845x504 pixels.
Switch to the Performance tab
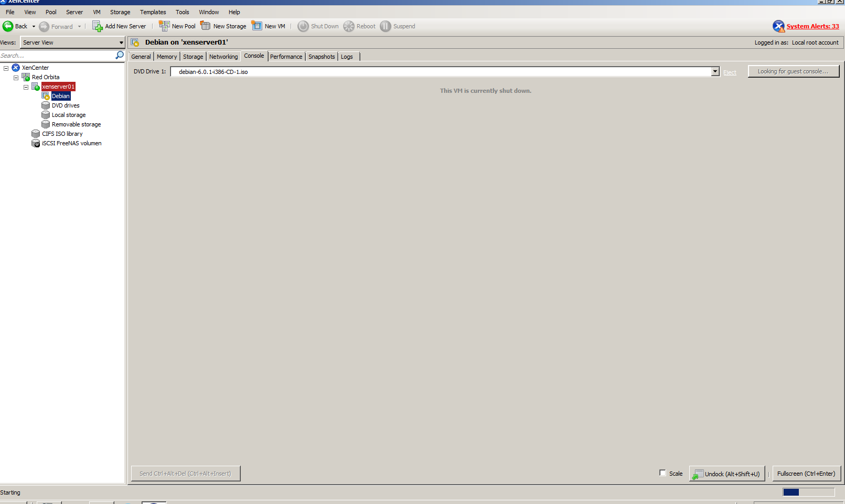pos(286,57)
